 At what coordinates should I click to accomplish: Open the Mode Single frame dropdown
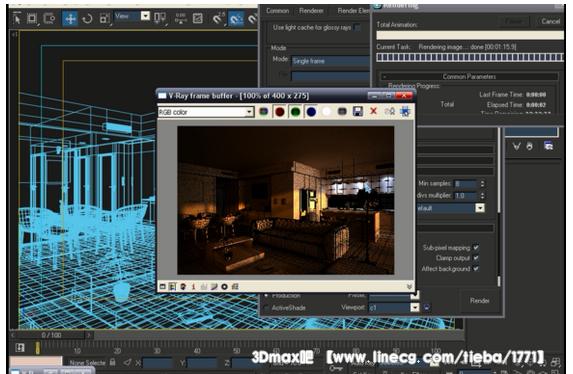(x=330, y=61)
